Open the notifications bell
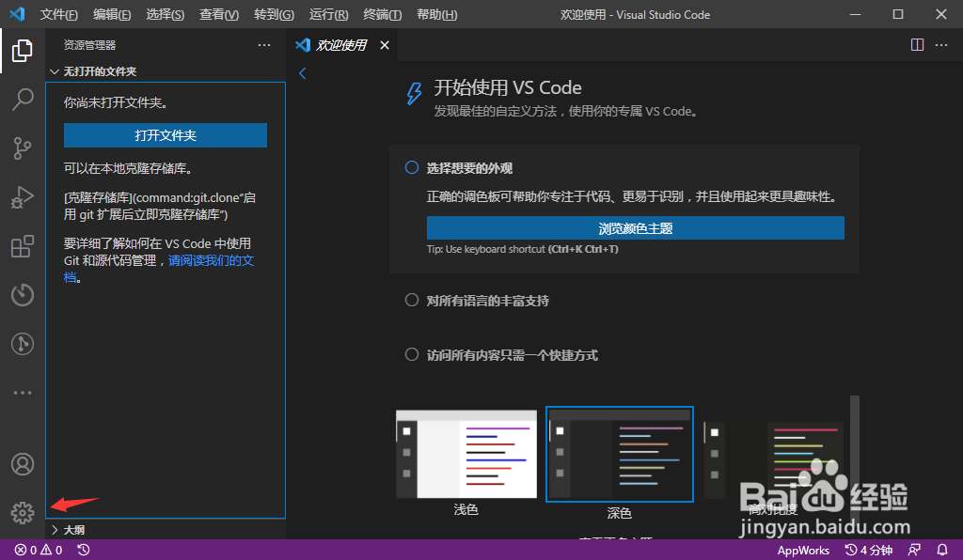Screen dimensions: 963x560 [x=942, y=551]
